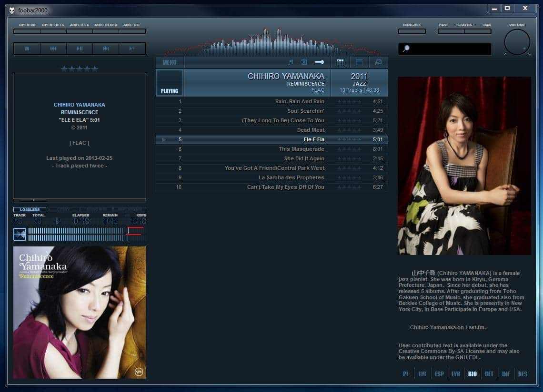Click the Reminiscence album cover thumbnail

point(79,313)
